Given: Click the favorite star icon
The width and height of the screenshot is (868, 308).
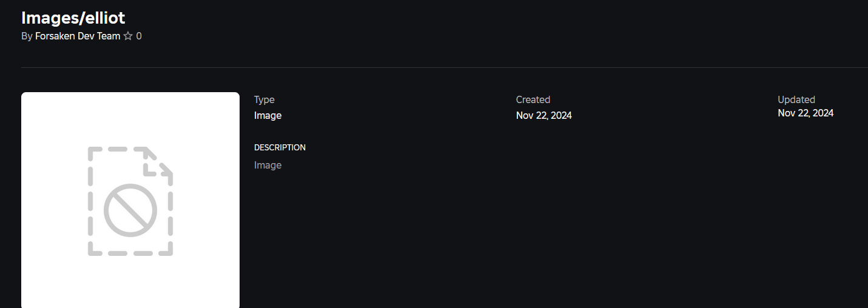Looking at the screenshot, I should [128, 36].
